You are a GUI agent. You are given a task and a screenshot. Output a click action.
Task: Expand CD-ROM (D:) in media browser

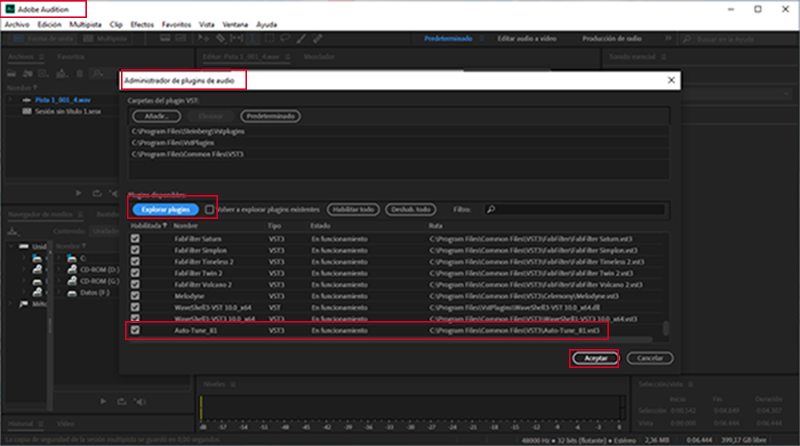pos(60,269)
